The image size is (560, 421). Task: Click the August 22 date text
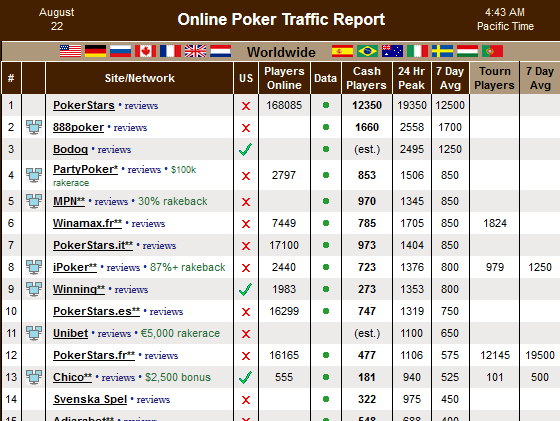[x=57, y=19]
